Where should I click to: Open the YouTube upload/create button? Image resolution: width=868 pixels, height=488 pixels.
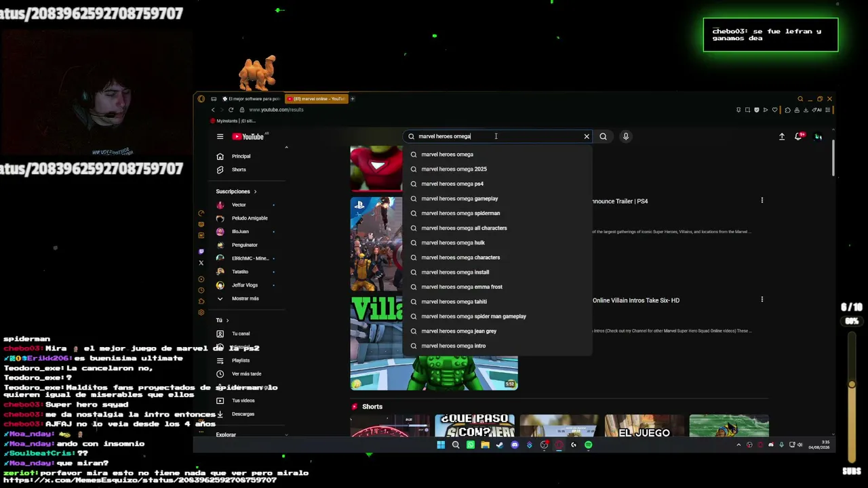(781, 136)
